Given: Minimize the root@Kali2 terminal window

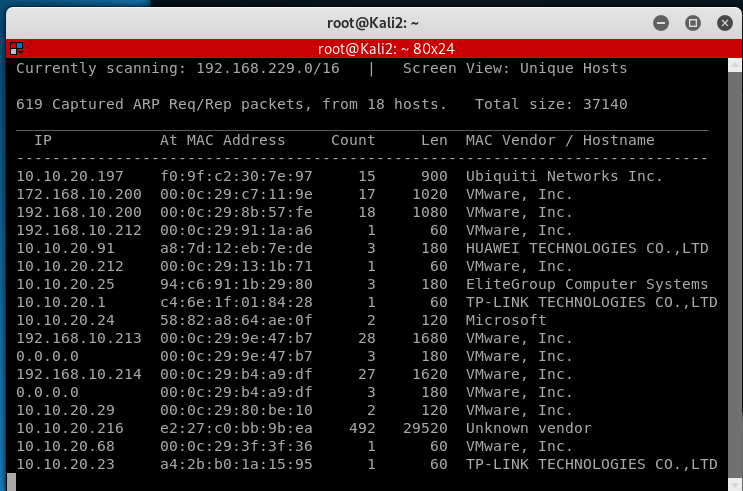Looking at the screenshot, I should (661, 23).
